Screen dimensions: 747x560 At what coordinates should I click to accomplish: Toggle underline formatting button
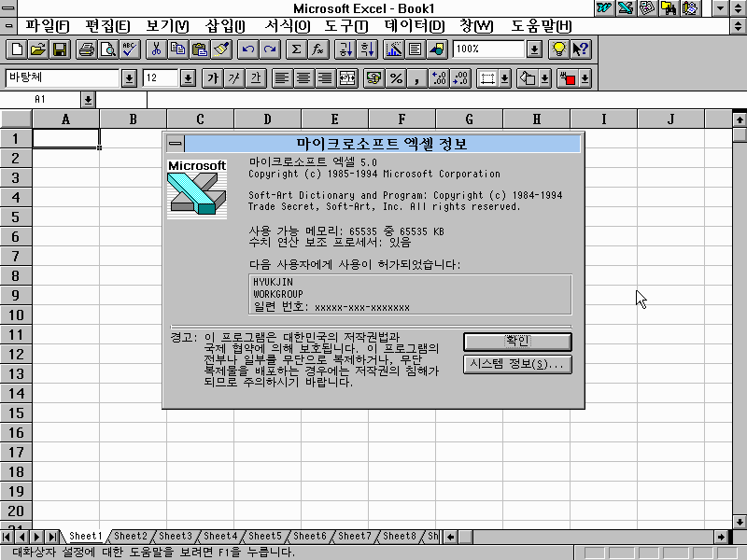pyautogui.click(x=256, y=78)
